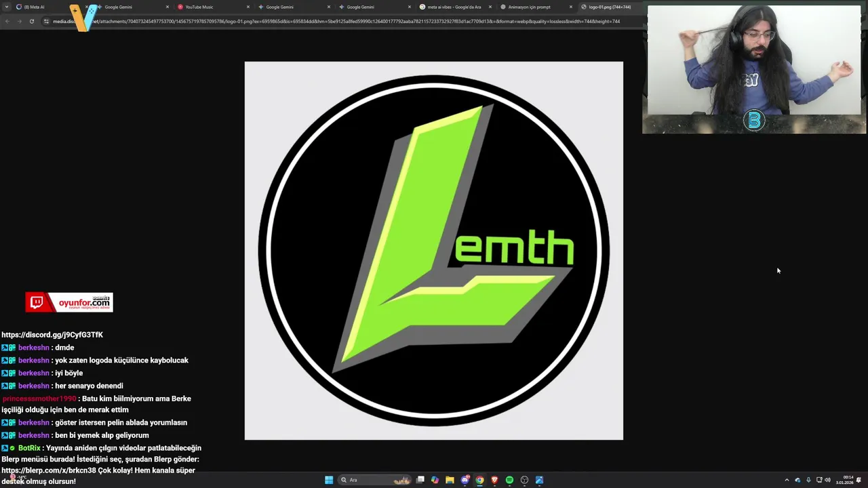868x488 pixels.
Task: Click the discord.gg/j9CyfG3TfK link text
Action: point(52,335)
